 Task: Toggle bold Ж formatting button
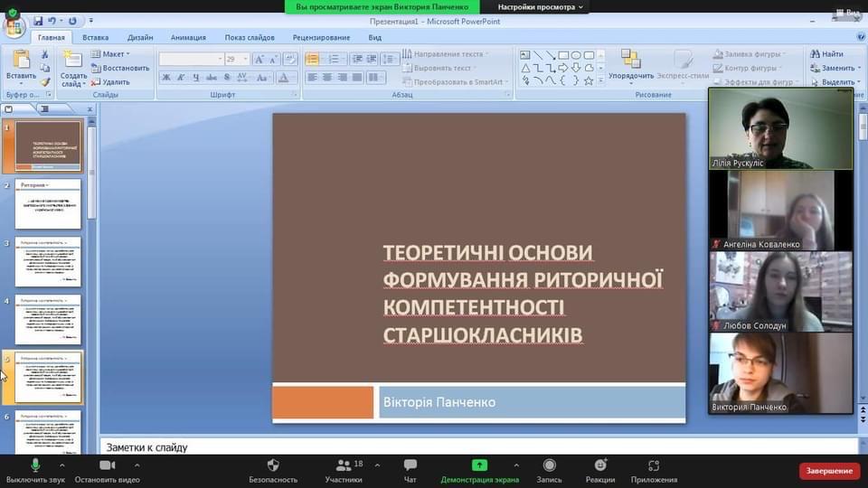click(x=167, y=78)
